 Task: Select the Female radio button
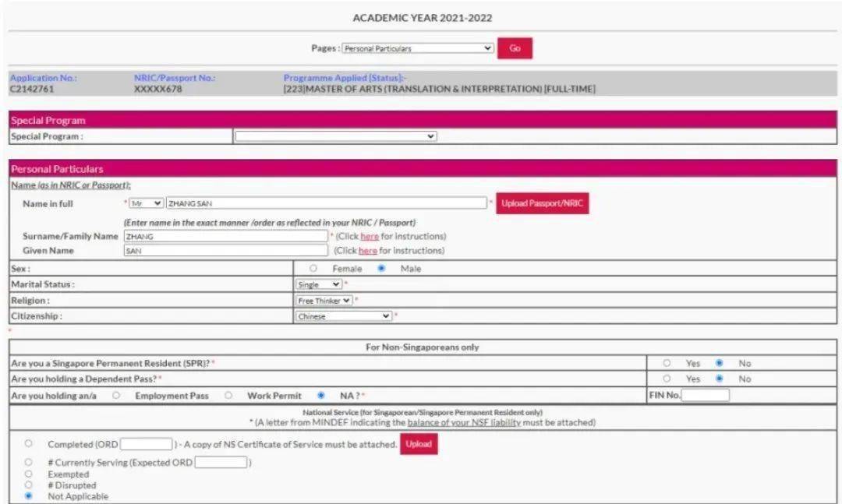[313, 269]
